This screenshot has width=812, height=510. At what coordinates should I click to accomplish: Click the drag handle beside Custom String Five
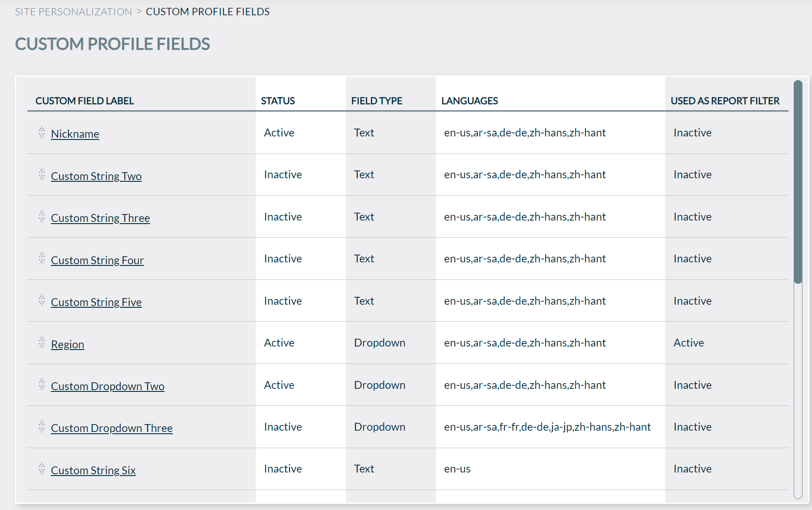pos(41,301)
